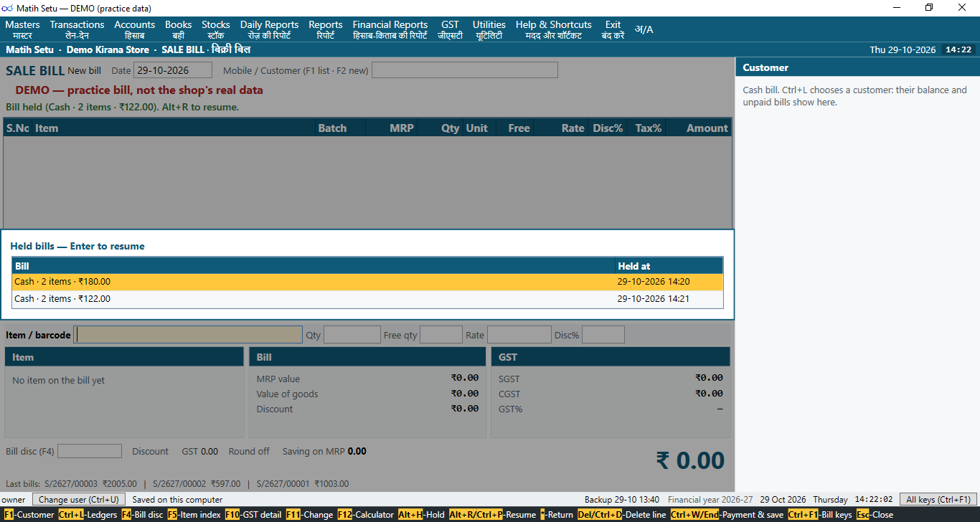This screenshot has height=522, width=980.
Task: Click Alt+H-Hold shortcut
Action: [x=422, y=515]
